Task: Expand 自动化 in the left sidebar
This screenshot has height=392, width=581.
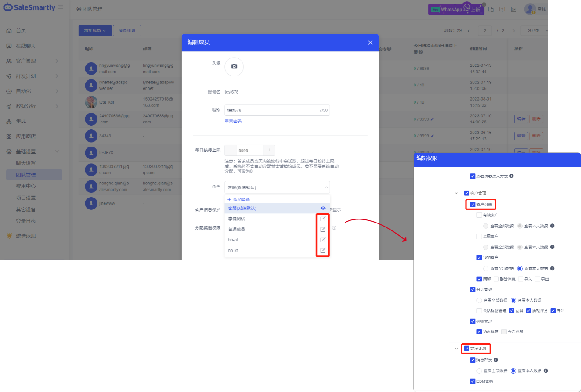Action: pyautogui.click(x=57, y=91)
